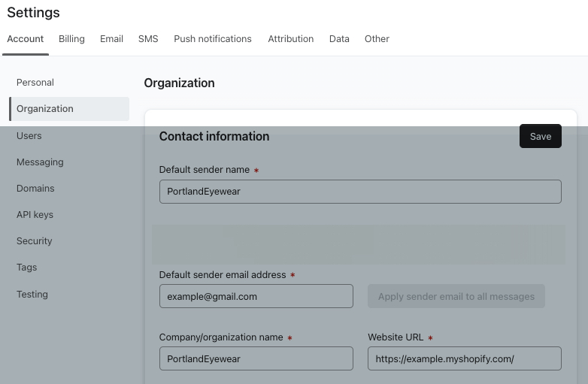The width and height of the screenshot is (588, 384).
Task: Open the Messaging section
Action: pos(40,162)
